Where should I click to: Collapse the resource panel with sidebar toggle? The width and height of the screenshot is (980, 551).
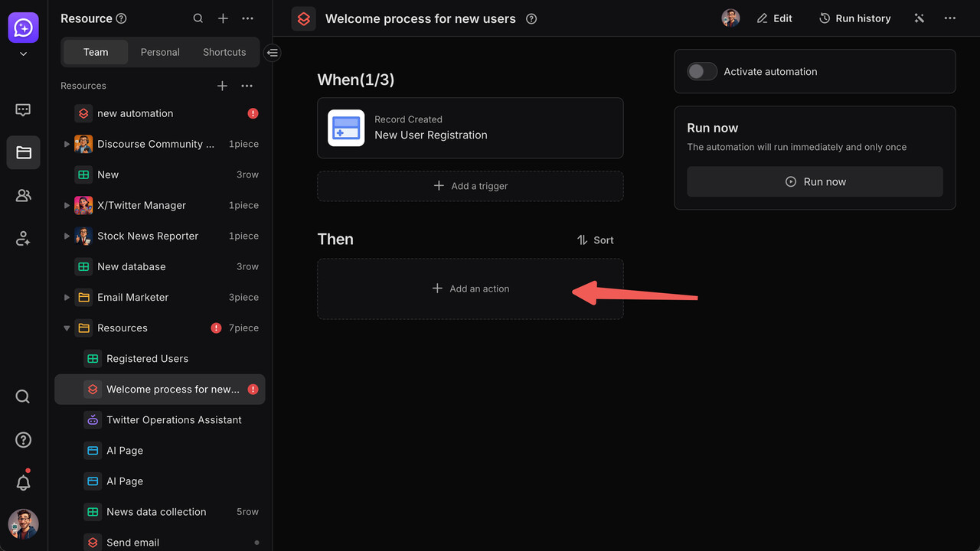(273, 53)
